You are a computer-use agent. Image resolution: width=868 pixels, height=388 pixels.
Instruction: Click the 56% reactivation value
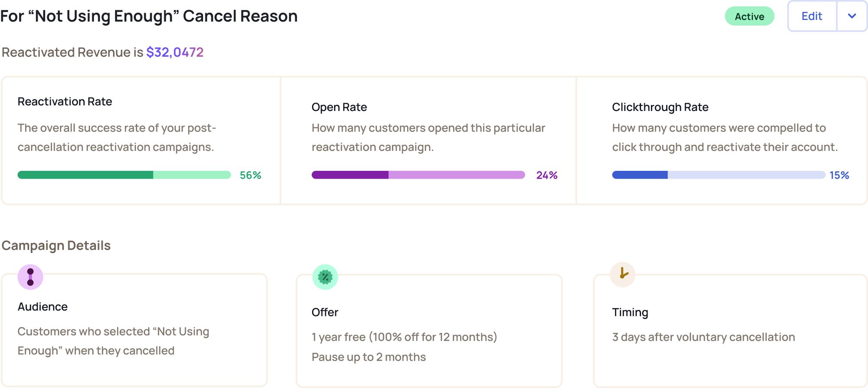(250, 175)
